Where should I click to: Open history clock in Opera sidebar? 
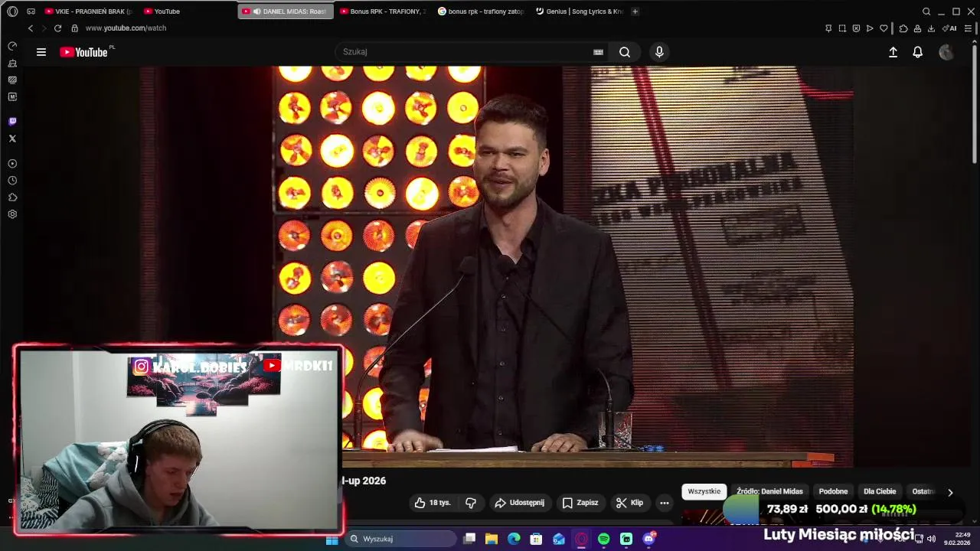click(x=12, y=181)
